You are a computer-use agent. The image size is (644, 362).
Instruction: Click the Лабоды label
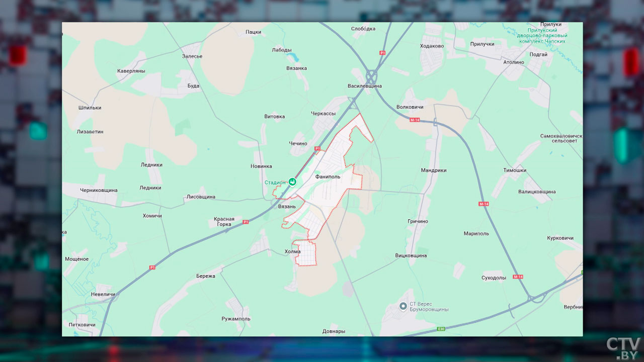[x=282, y=50]
